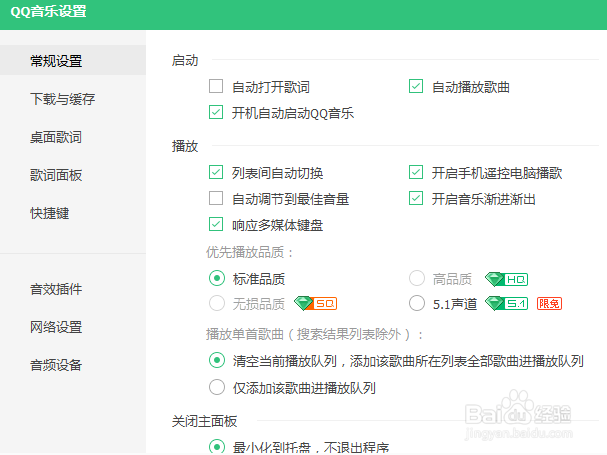
Task: Click the QQ音乐设置 window title
Action: (48, 11)
